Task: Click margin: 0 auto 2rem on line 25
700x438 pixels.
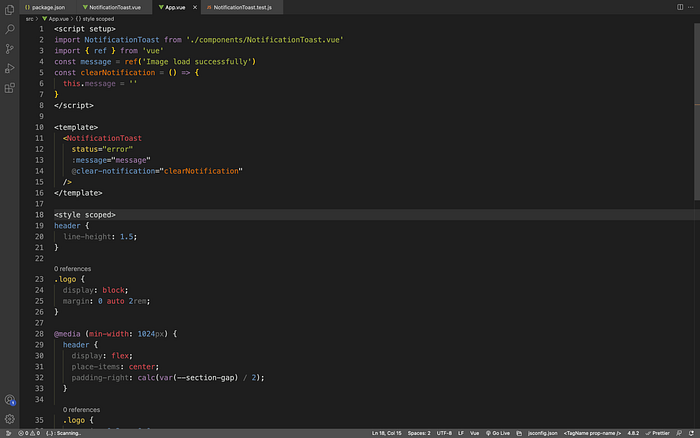Action: point(106,301)
